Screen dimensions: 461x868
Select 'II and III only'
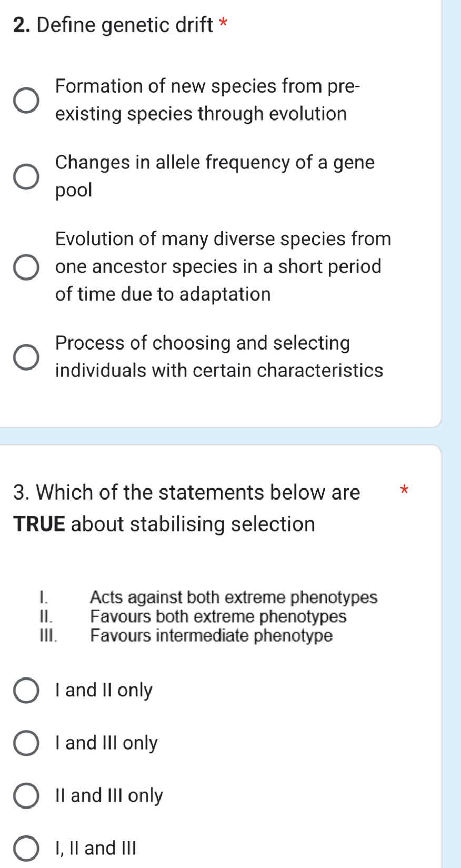click(26, 795)
